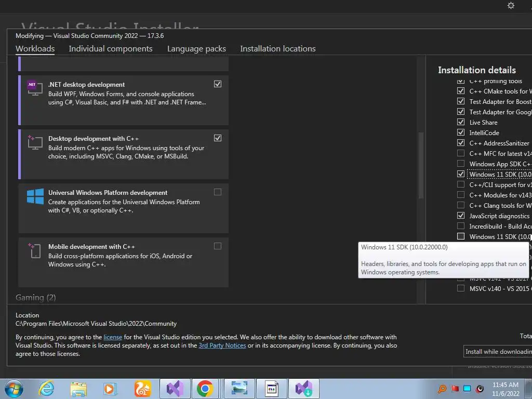The height and width of the screenshot is (399, 532).
Task: Click the Mobile development with C++ icon
Action: click(35, 251)
